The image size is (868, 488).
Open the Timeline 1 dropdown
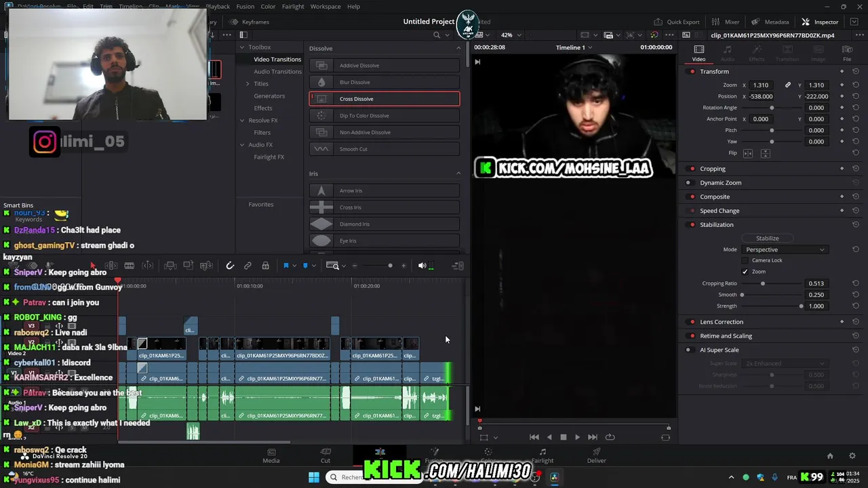click(574, 47)
